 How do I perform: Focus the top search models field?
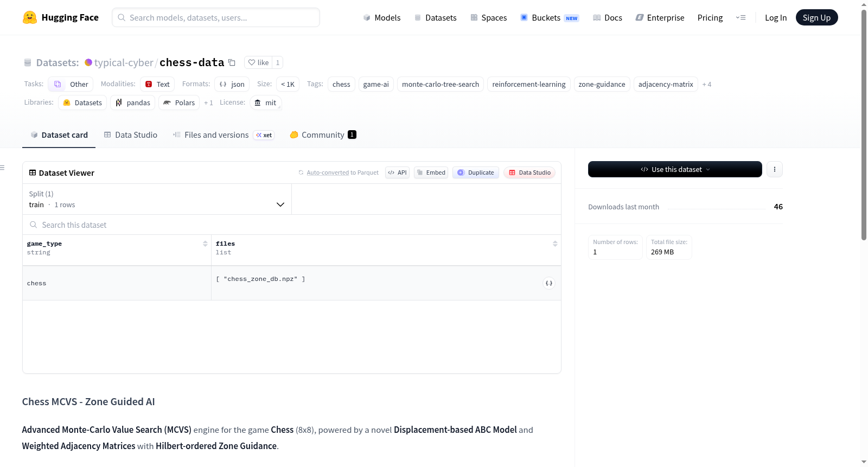216,17
